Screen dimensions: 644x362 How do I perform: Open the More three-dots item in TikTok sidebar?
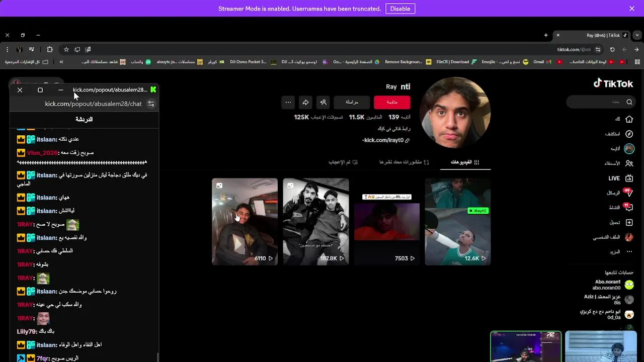629,251
